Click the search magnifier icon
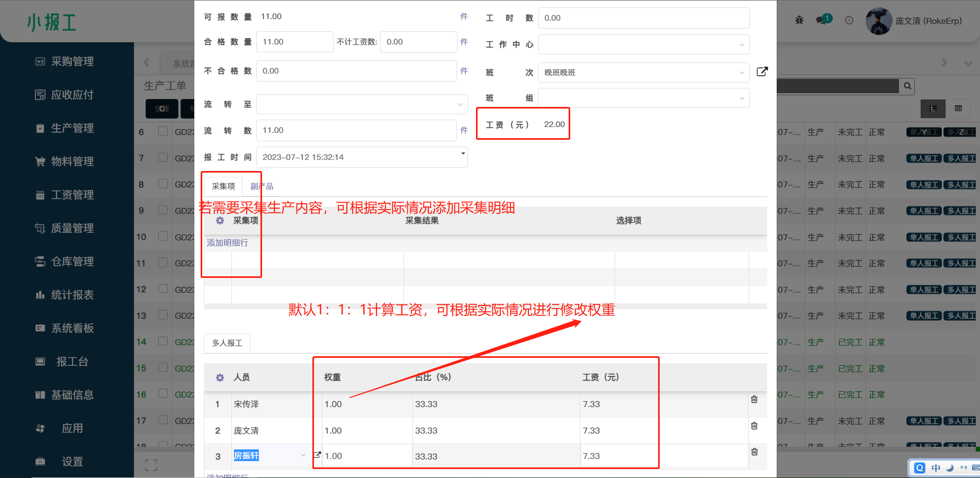Image resolution: width=980 pixels, height=478 pixels. coord(907,86)
